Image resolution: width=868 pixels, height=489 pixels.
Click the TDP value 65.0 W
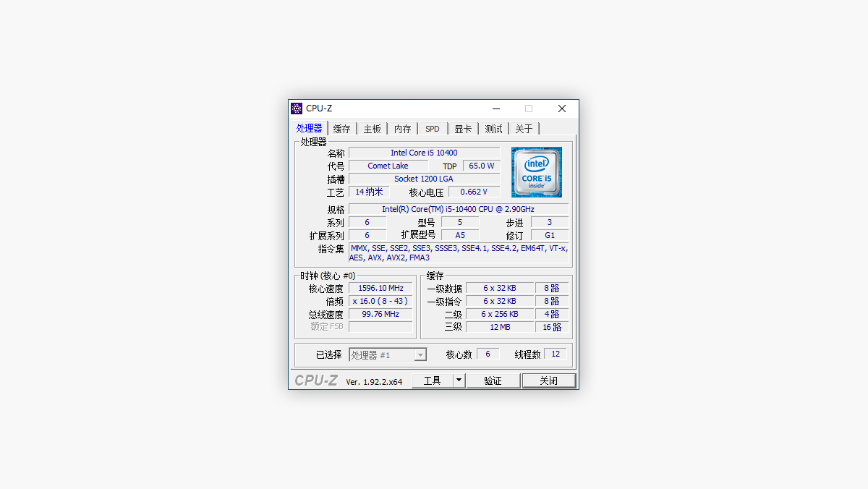pyautogui.click(x=481, y=166)
